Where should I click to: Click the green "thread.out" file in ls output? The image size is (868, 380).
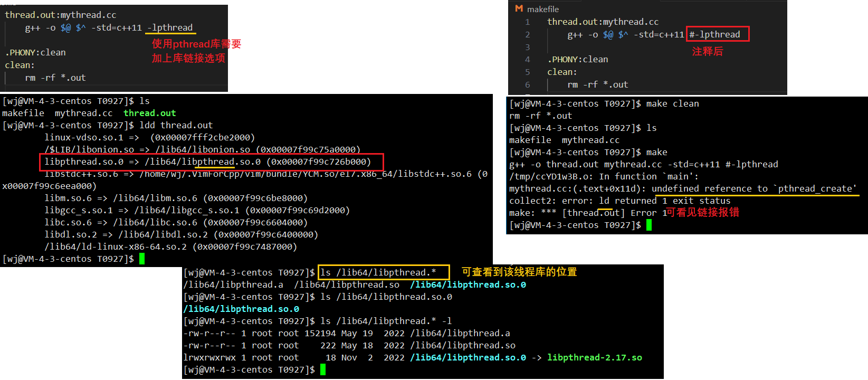tap(150, 113)
